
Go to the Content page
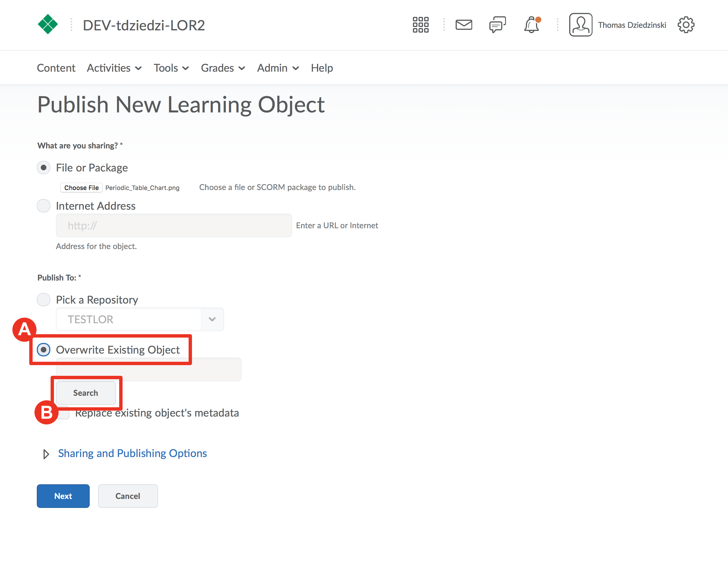click(x=56, y=68)
